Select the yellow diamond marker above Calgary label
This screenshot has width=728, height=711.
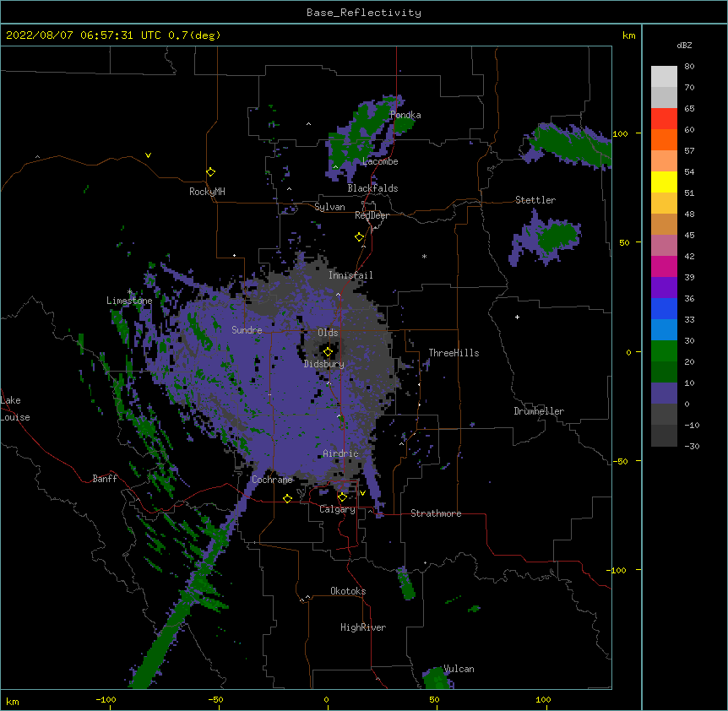click(342, 497)
